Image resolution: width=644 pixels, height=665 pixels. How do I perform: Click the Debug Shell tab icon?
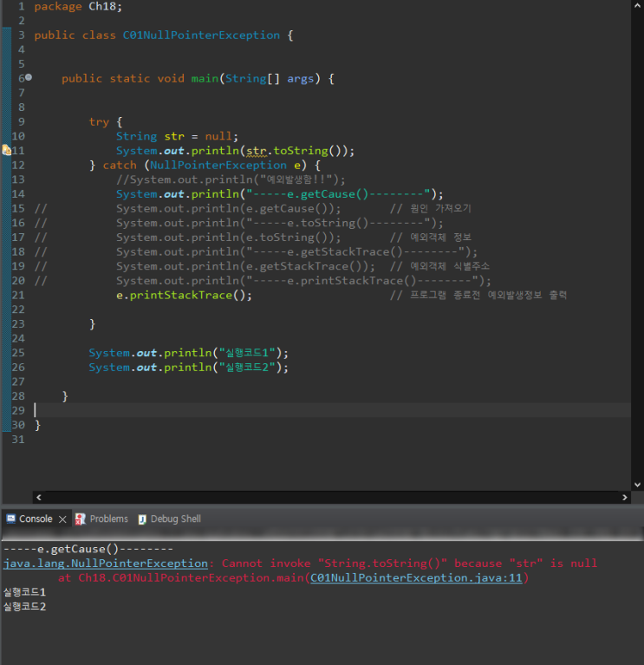[142, 519]
